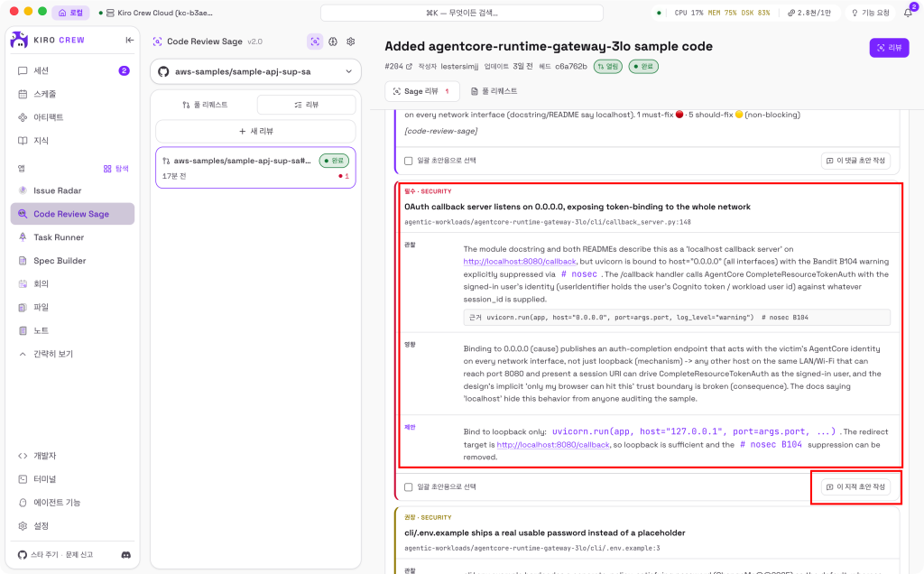The width and height of the screenshot is (924, 574).
Task: Open the 회의 meetings app
Action: (72, 283)
